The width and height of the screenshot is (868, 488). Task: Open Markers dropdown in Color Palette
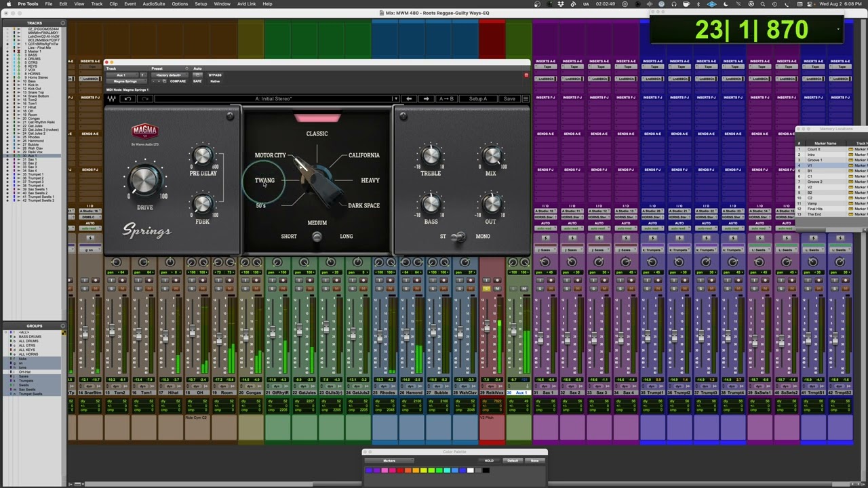point(389,461)
